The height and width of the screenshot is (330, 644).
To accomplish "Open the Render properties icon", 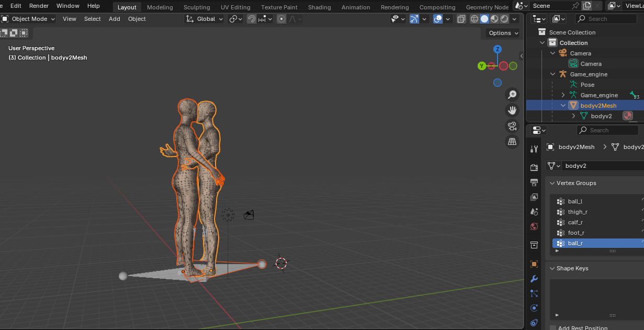I will 534,168.
